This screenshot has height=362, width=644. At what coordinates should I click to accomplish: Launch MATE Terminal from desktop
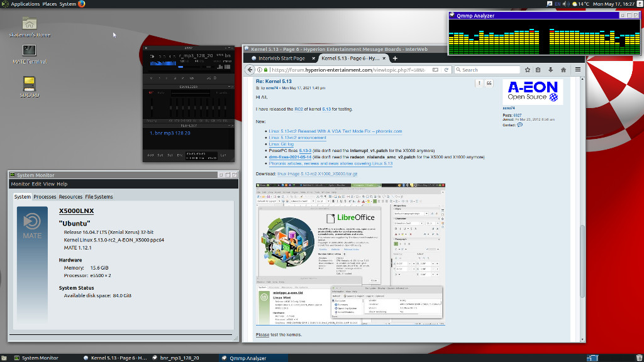click(x=30, y=54)
